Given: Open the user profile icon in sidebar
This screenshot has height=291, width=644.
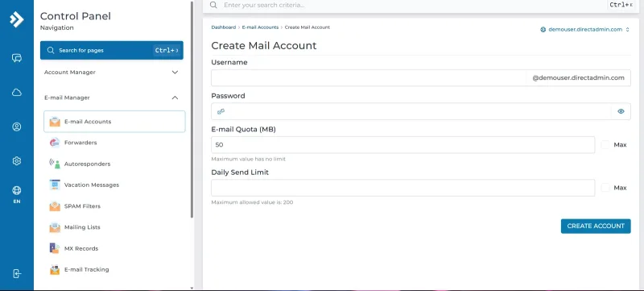Looking at the screenshot, I should pyautogui.click(x=16, y=127).
